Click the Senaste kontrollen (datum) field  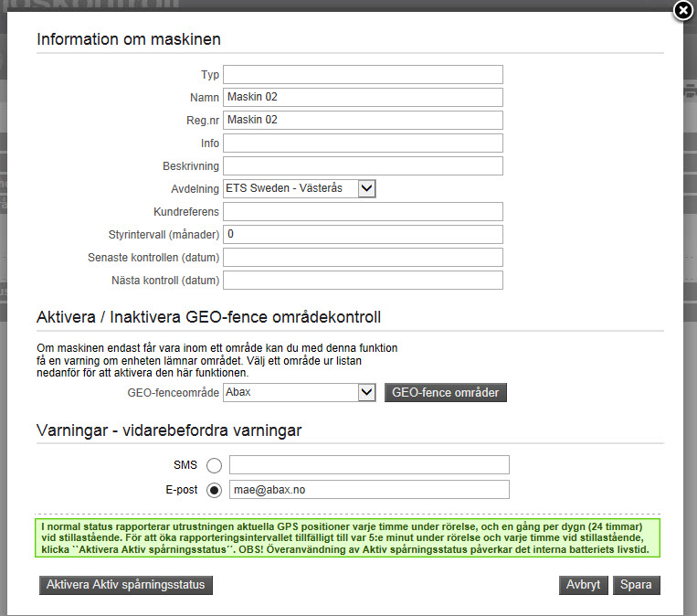click(363, 258)
